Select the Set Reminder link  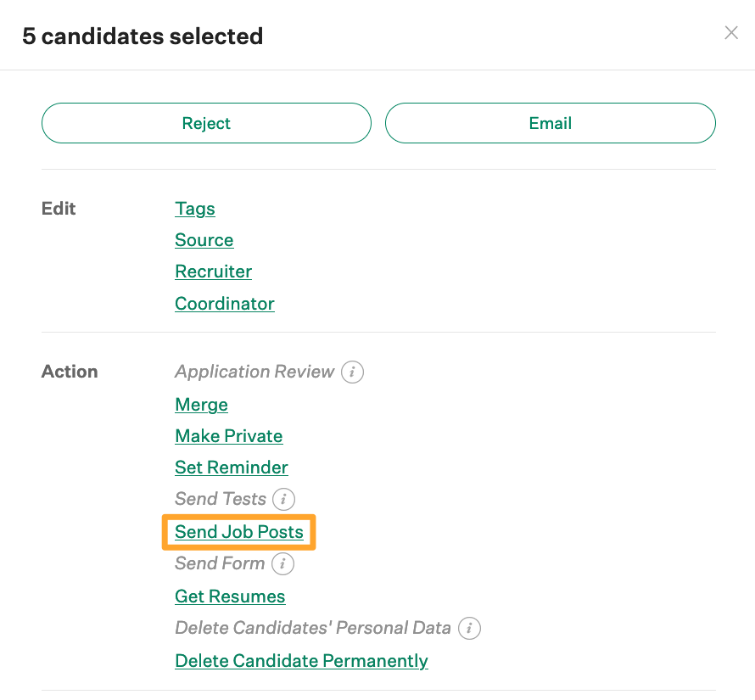coord(232,468)
